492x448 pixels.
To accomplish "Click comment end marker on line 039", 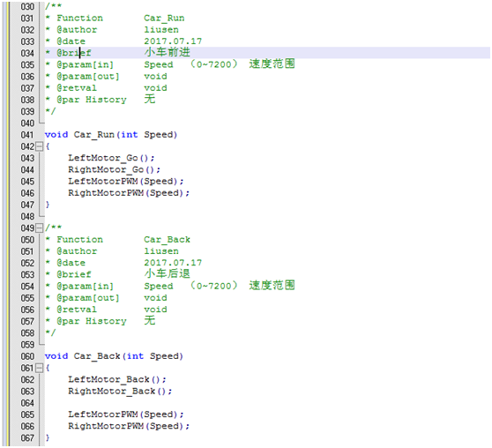I will (50, 111).
